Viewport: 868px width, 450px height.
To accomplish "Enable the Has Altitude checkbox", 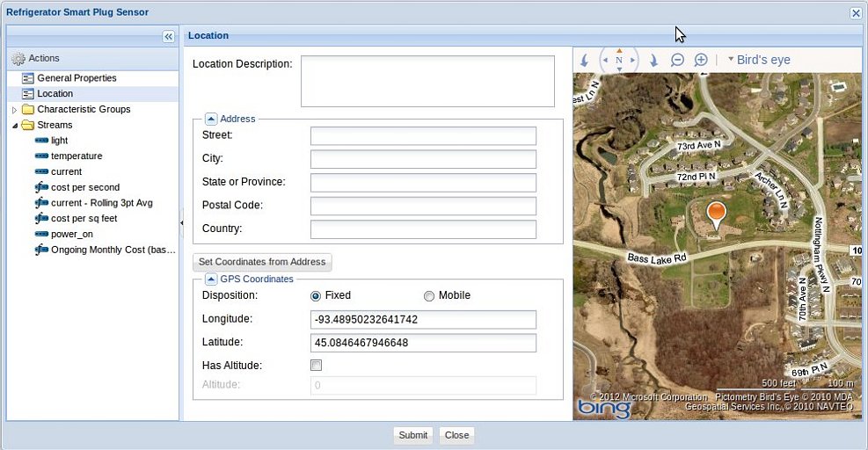I will pos(317,366).
